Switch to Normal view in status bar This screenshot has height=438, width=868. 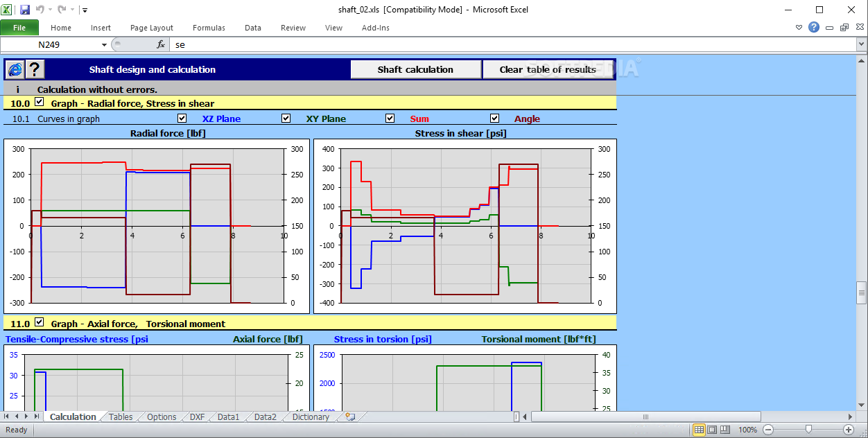[699, 430]
